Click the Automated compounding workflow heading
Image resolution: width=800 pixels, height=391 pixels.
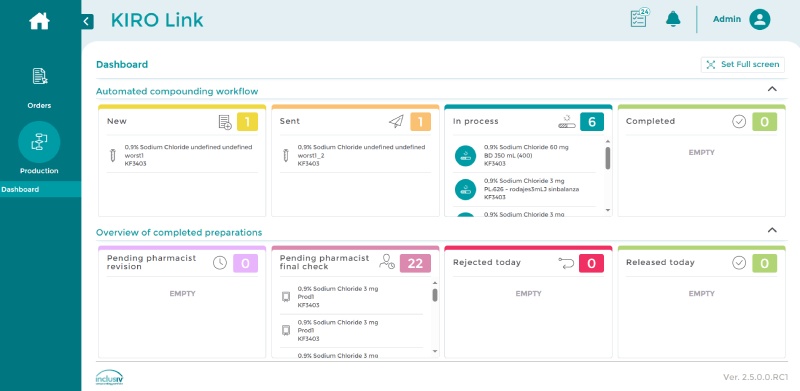pos(177,91)
